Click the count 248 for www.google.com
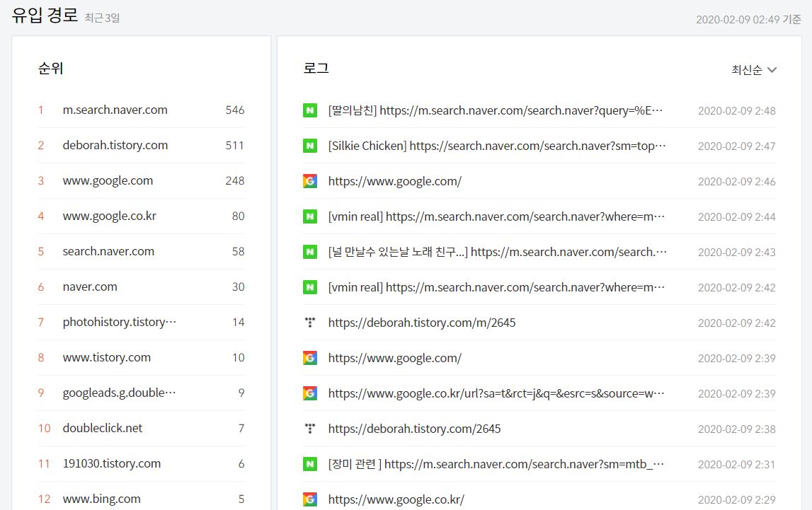812x510 pixels. (234, 180)
